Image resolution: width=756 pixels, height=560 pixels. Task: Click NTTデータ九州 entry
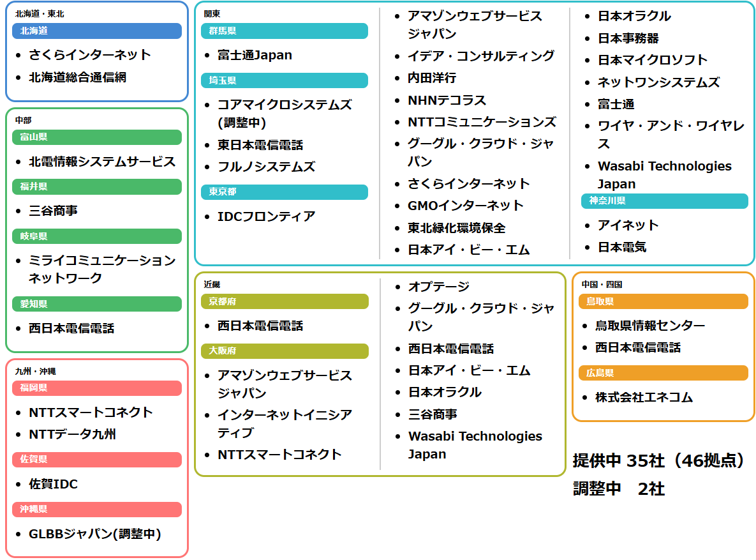(x=72, y=434)
